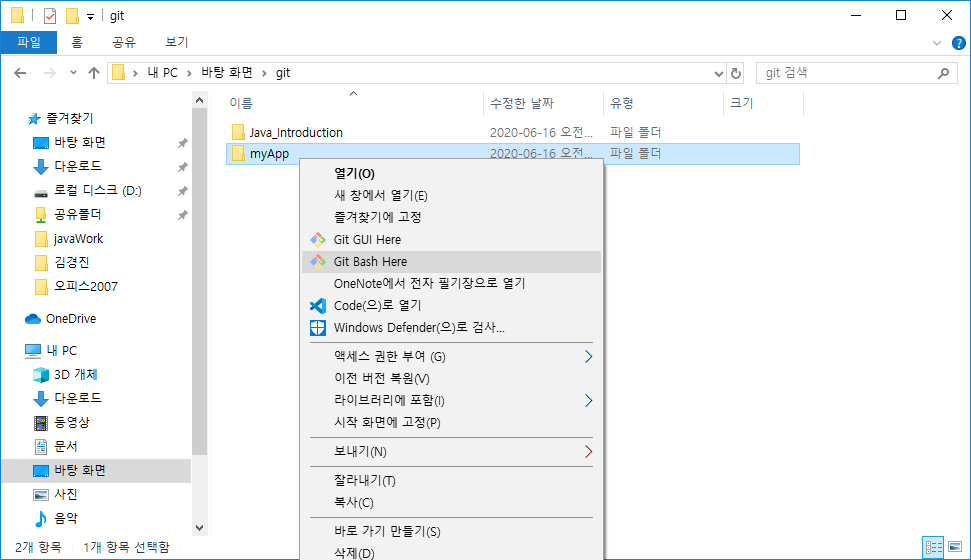Unpin 바탕 화면 using its pin icon
The image size is (971, 560).
pos(183,143)
